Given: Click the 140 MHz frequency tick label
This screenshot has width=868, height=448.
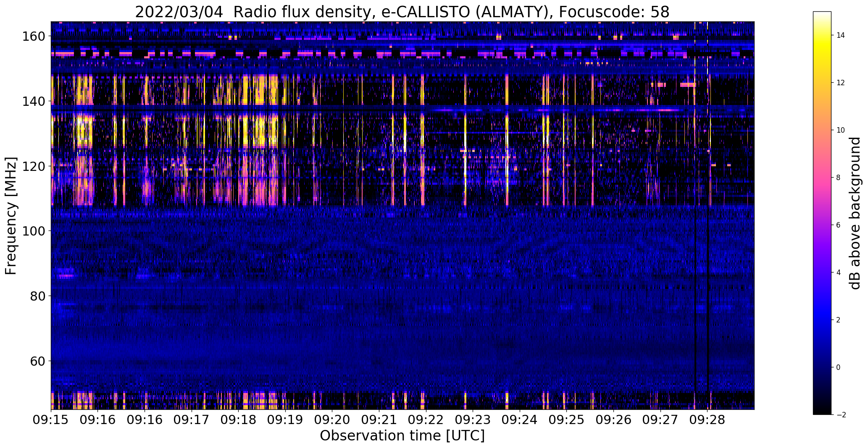Looking at the screenshot, I should click(x=33, y=102).
